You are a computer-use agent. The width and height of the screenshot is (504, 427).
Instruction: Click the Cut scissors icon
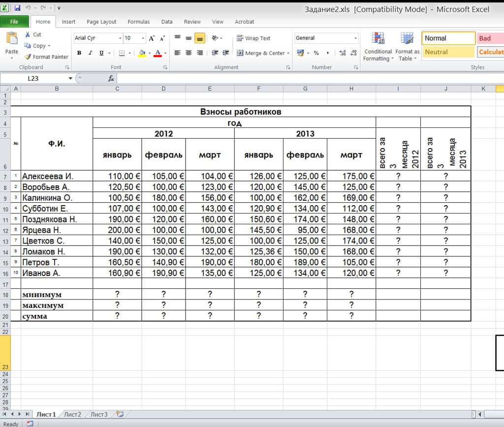28,34
